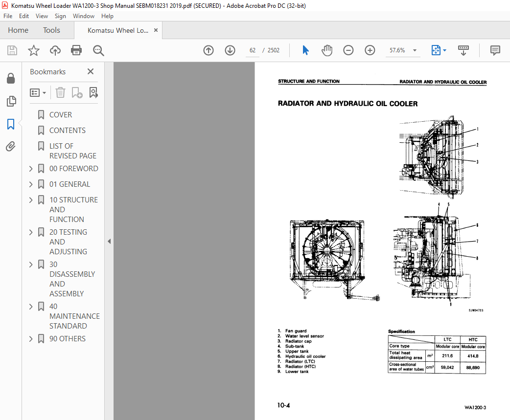Jump to the CONTENTS bookmark
The image size is (510, 420).
pyautogui.click(x=68, y=130)
